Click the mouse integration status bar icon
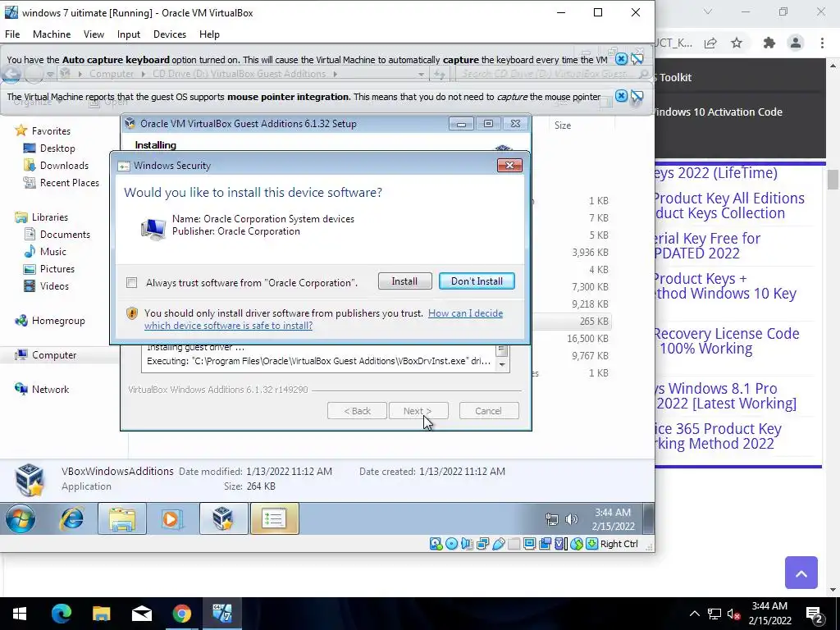Image resolution: width=840 pixels, height=630 pixels. (x=576, y=544)
